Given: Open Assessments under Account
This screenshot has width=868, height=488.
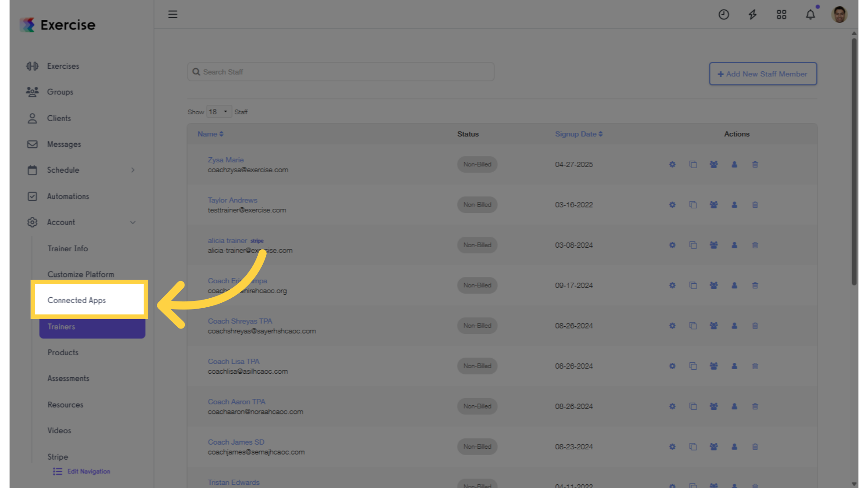Looking at the screenshot, I should tap(68, 378).
